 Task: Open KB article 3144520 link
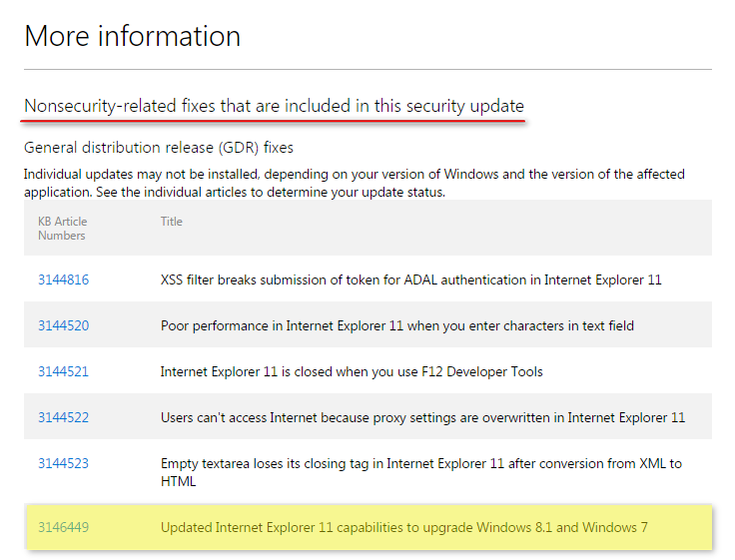pyautogui.click(x=63, y=325)
